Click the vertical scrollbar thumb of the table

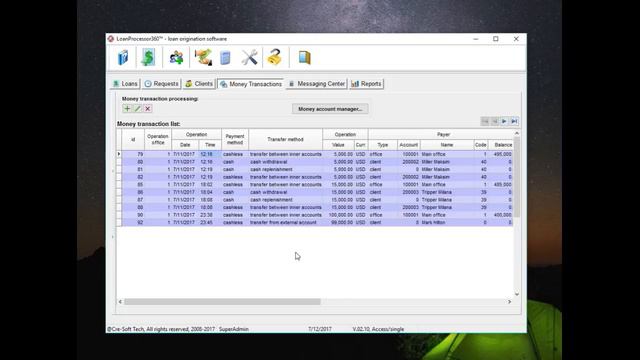517,177
